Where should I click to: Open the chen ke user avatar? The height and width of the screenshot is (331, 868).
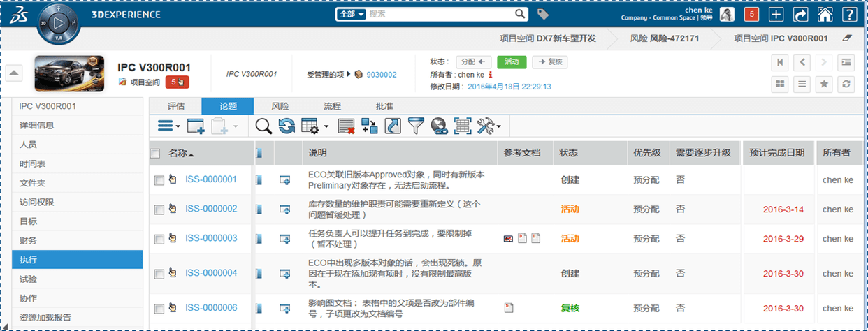point(728,14)
